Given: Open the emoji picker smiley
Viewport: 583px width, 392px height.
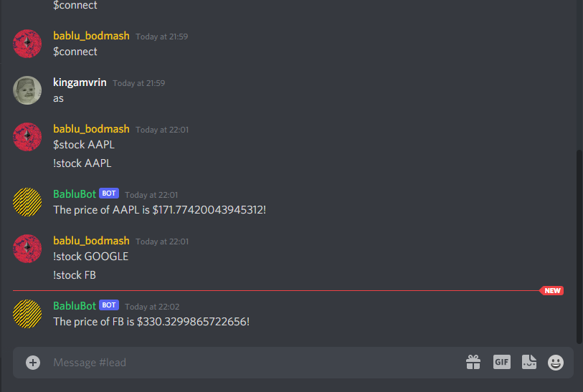Looking at the screenshot, I should tap(556, 363).
